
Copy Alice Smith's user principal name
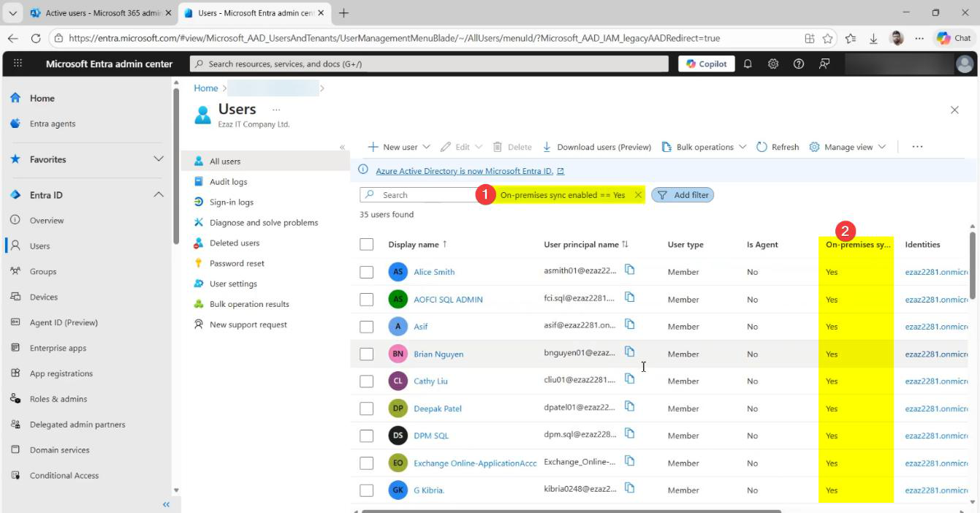click(x=629, y=270)
